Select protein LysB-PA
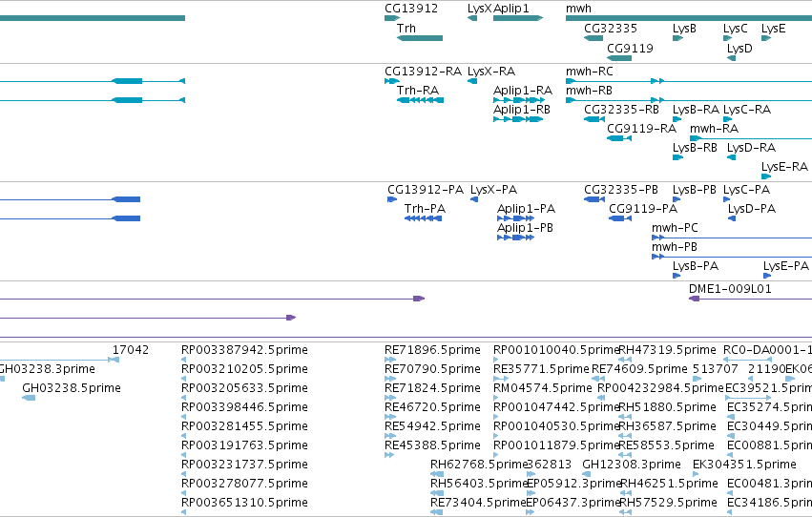Viewport: 812px width, 517px height. [696, 266]
